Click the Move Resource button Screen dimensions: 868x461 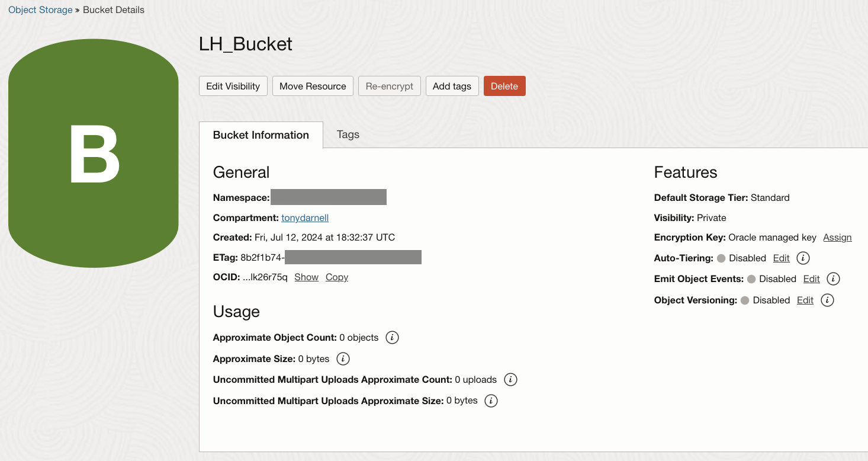click(313, 86)
